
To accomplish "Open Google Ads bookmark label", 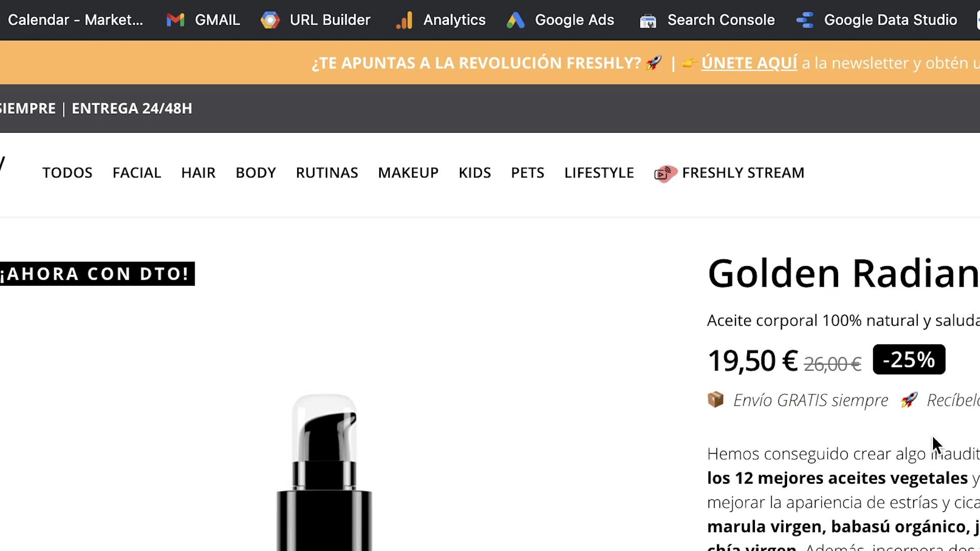I will (x=574, y=20).
